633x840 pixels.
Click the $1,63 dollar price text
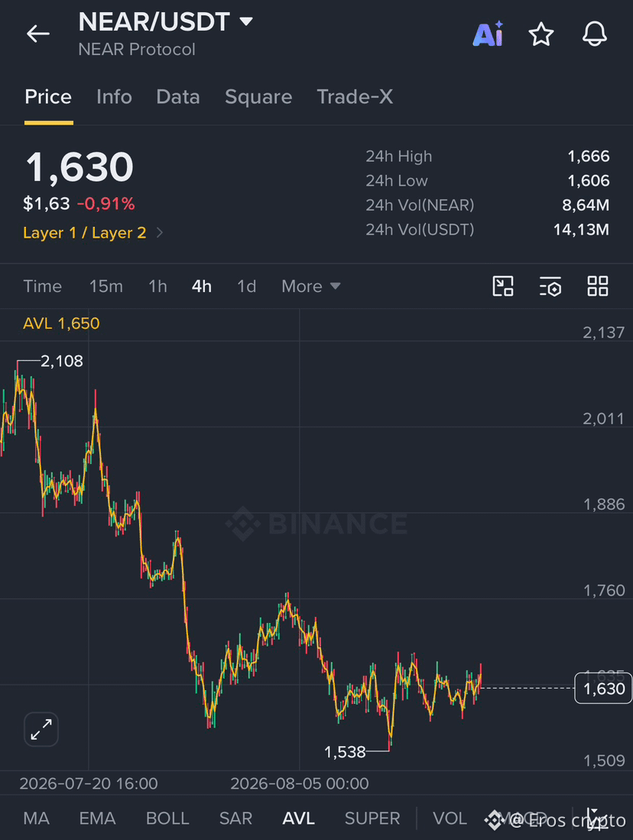(47, 204)
